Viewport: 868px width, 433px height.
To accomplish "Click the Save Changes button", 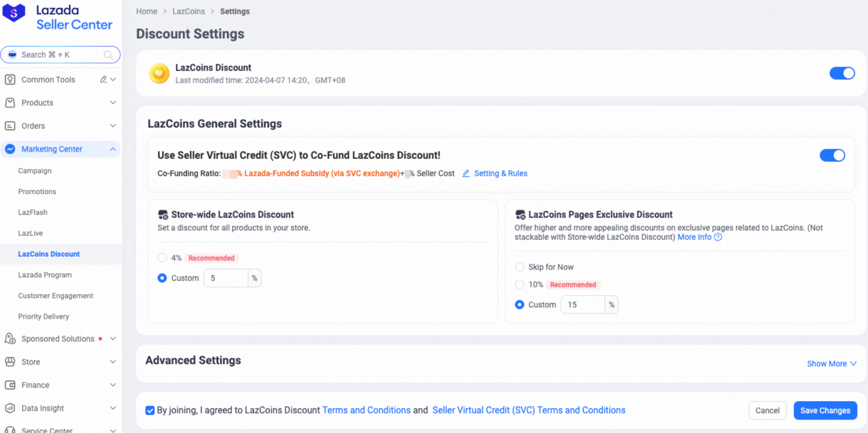I will coord(825,410).
